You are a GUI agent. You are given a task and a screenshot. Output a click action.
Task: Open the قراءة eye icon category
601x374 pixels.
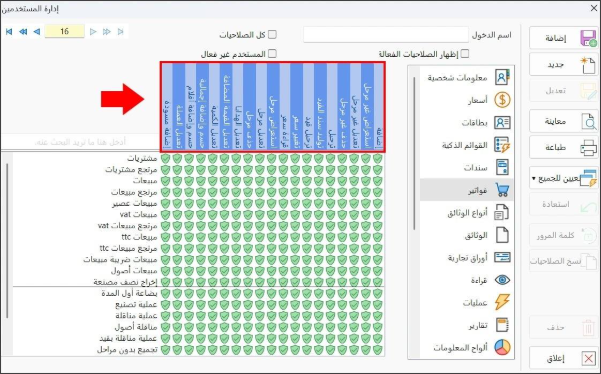pos(502,280)
